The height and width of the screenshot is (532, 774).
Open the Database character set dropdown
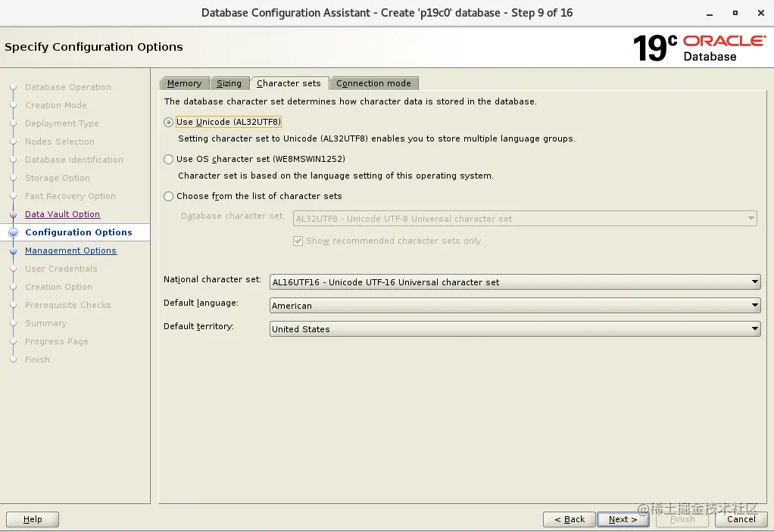pyautogui.click(x=525, y=219)
